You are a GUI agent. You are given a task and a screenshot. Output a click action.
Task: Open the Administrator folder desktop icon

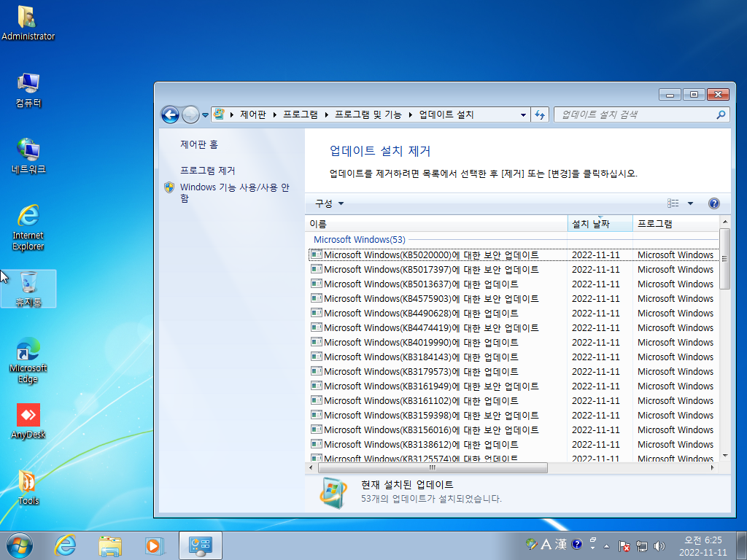[28, 23]
